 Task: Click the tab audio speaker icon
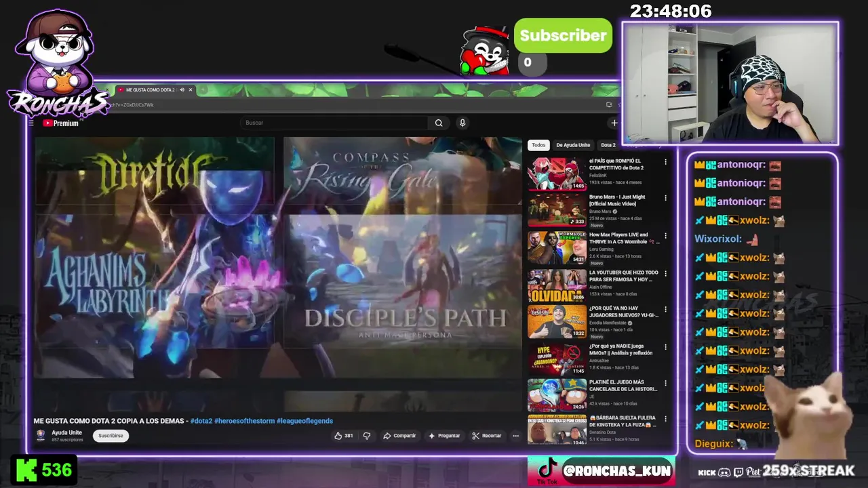click(182, 89)
